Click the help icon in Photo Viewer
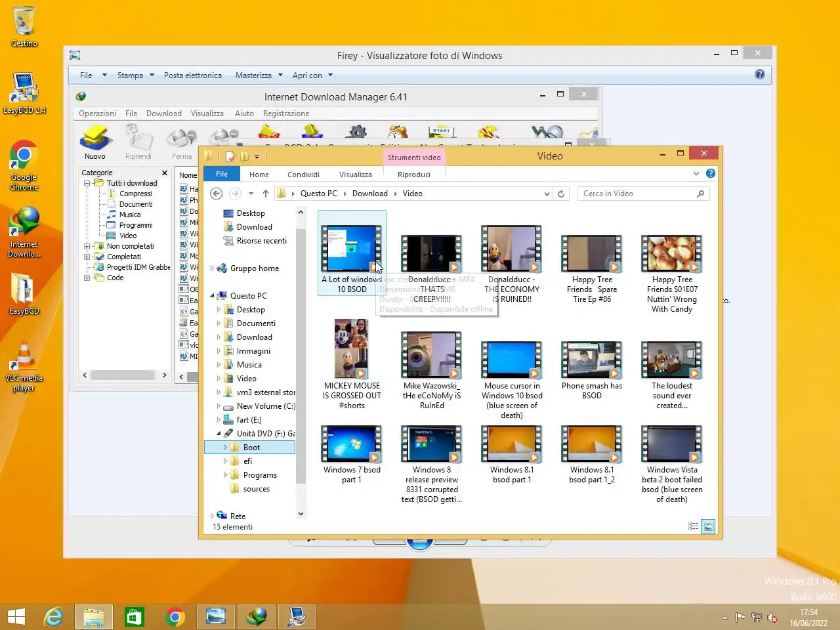The image size is (840, 630). (x=760, y=74)
